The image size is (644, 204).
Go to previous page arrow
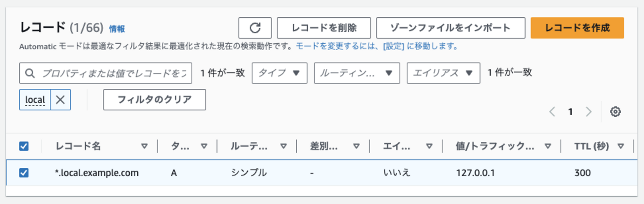pos(552,112)
